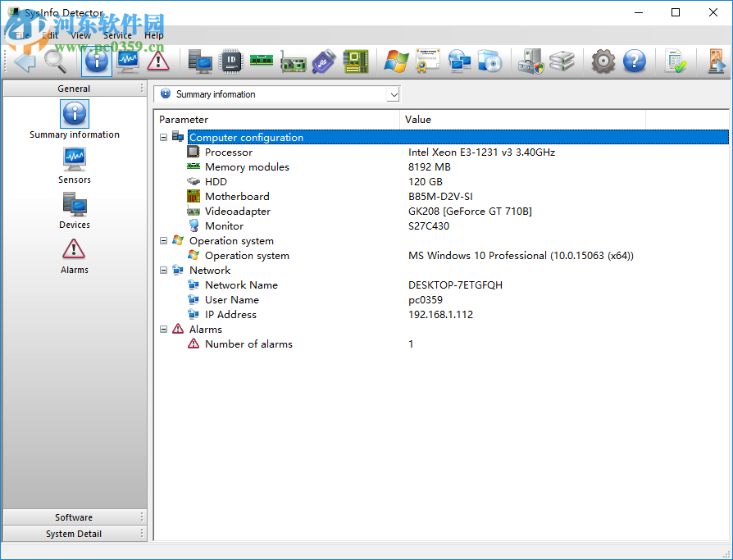Select the Processor row in the list

click(229, 153)
